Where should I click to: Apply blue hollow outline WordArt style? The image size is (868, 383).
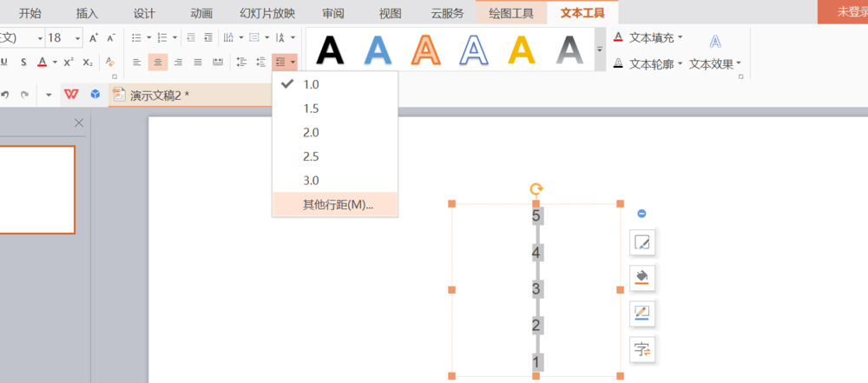[x=474, y=50]
